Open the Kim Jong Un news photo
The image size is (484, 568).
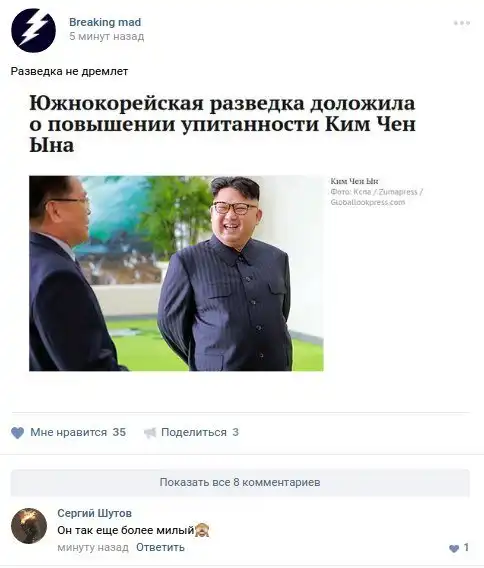tap(176, 273)
